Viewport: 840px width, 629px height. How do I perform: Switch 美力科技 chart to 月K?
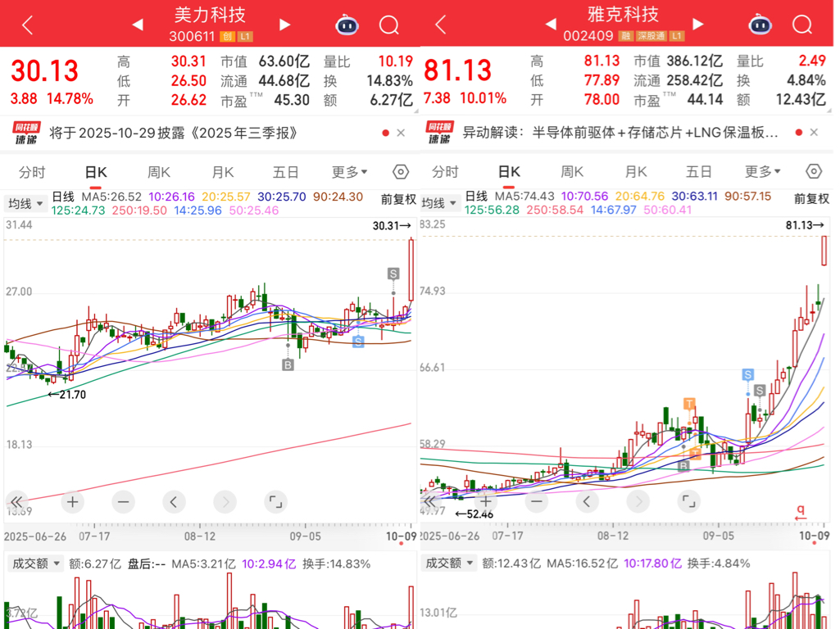[223, 172]
